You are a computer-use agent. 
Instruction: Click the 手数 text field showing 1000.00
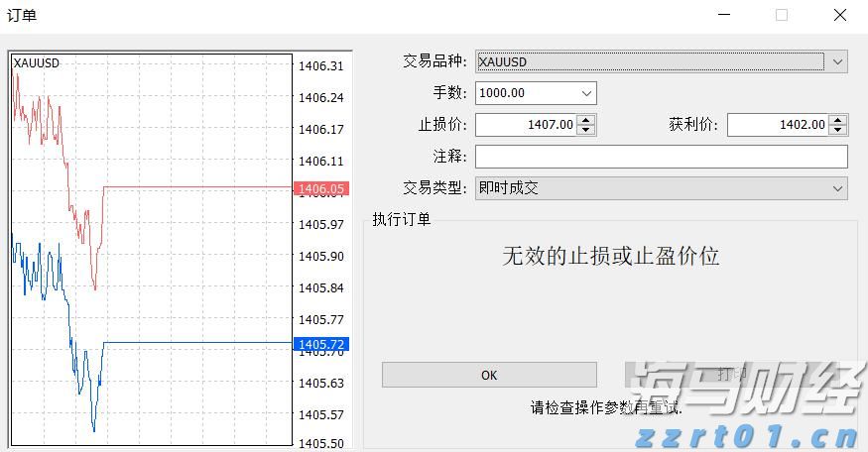point(526,93)
